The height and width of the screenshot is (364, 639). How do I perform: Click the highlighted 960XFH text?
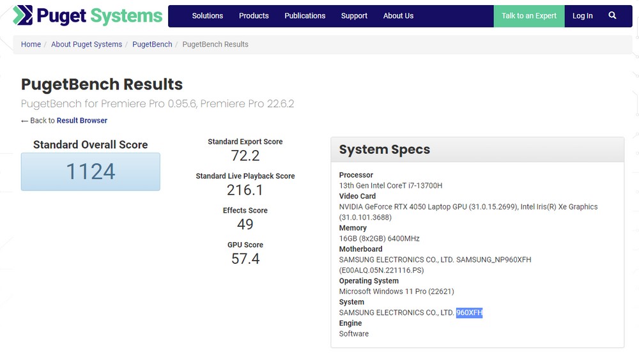[469, 313]
